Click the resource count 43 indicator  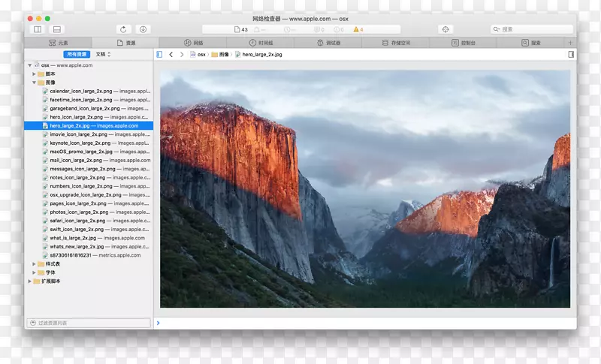point(241,29)
